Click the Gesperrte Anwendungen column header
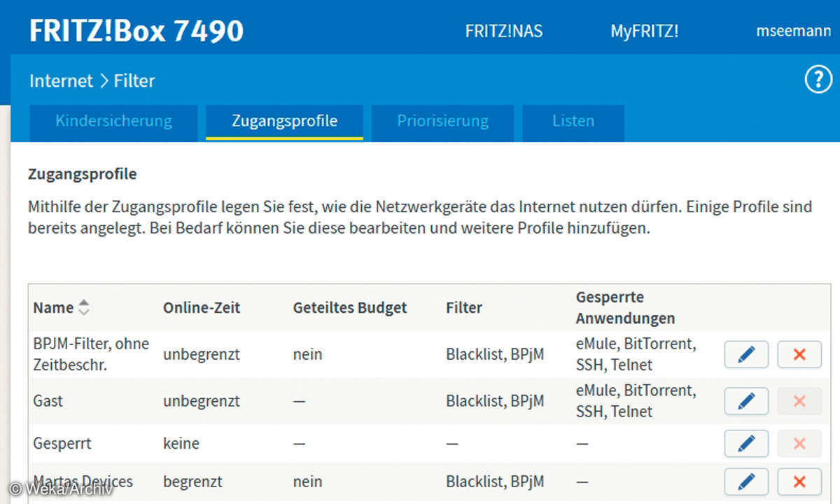 tap(626, 307)
